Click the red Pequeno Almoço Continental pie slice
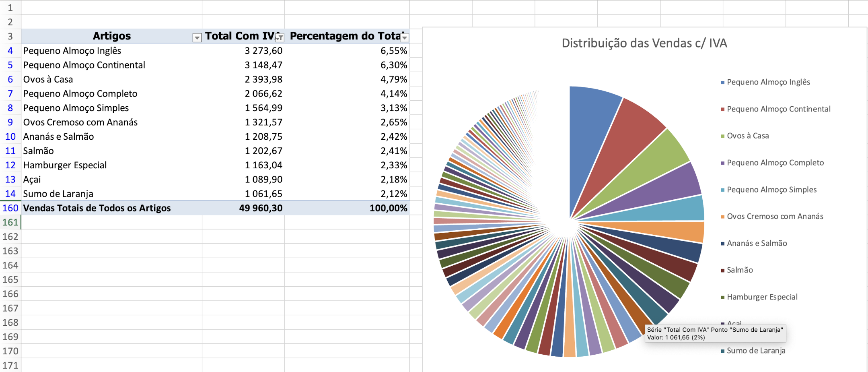Viewport: 868px width, 372px height. point(623,141)
